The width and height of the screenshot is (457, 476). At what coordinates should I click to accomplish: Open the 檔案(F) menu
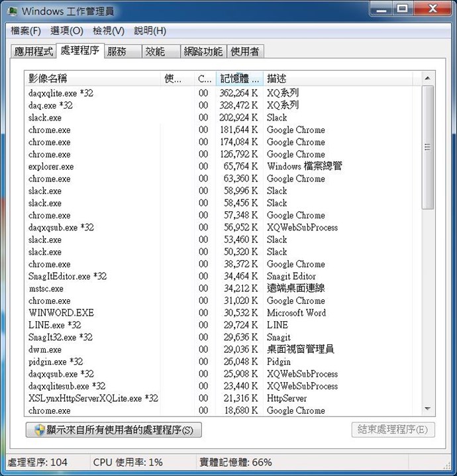[x=26, y=30]
